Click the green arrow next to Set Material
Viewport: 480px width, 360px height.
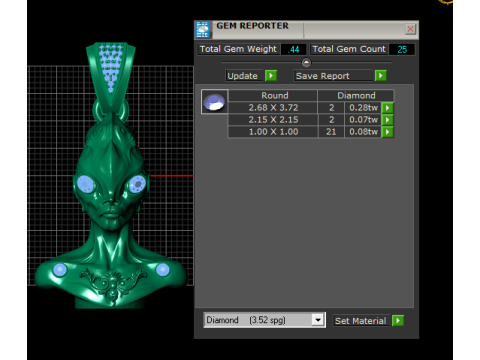point(398,321)
